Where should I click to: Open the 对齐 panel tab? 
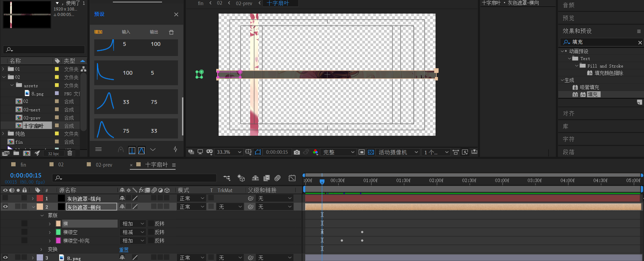(x=568, y=113)
